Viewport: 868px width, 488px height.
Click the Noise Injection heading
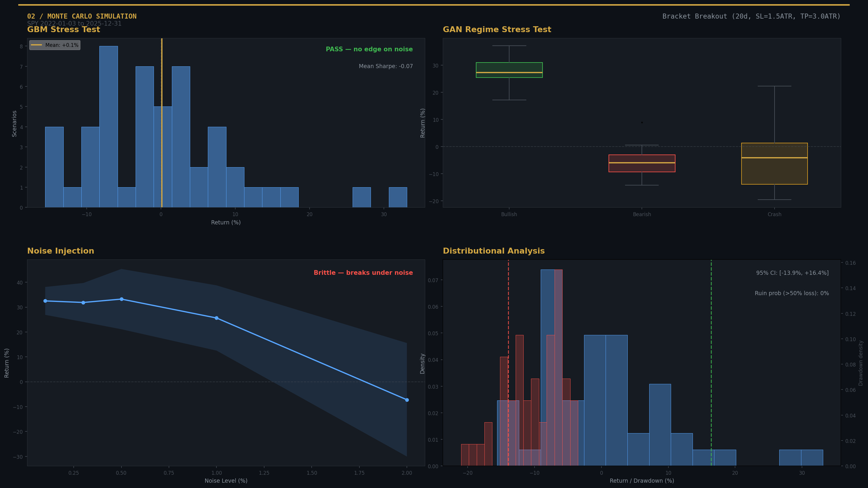click(60, 251)
